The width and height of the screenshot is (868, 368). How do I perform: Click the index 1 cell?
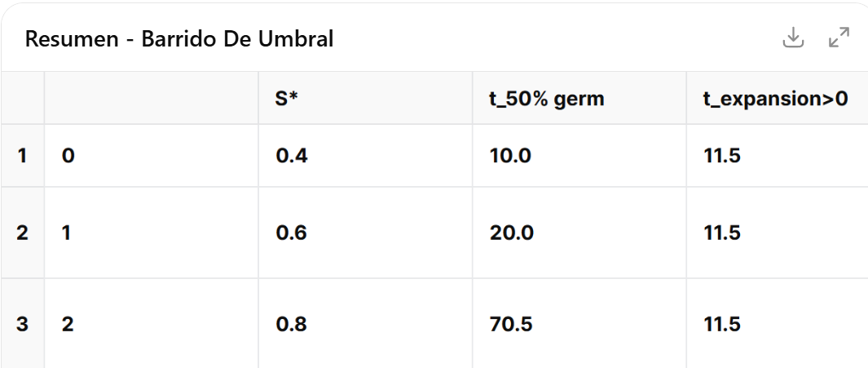(x=68, y=233)
